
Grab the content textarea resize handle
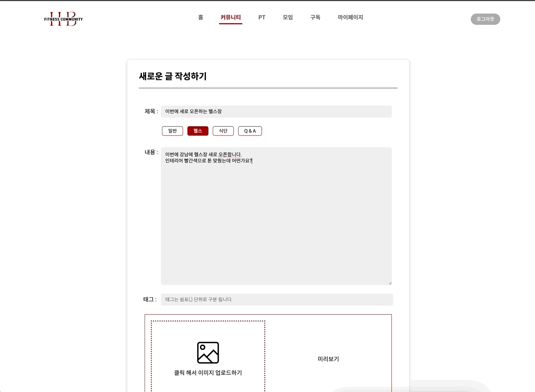390,283
